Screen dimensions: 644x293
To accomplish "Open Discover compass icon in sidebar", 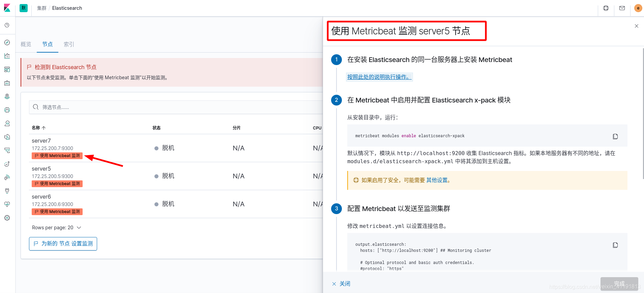I will coord(7,42).
